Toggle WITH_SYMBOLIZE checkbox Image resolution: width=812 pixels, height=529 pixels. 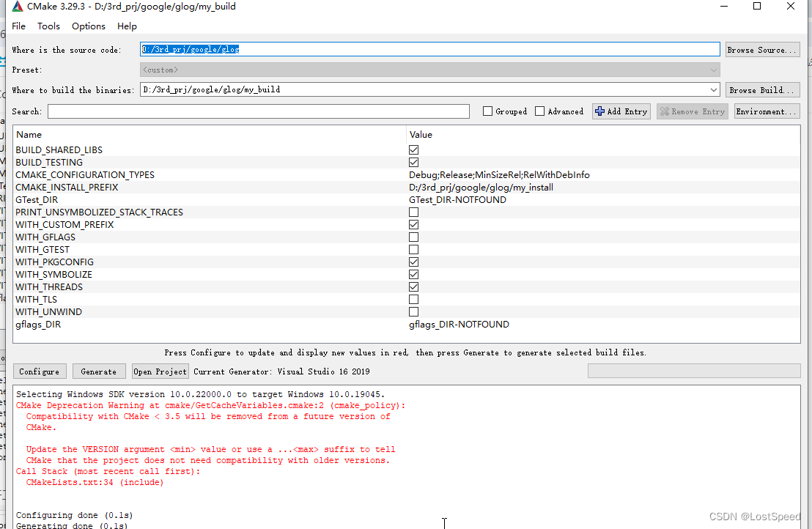click(413, 274)
